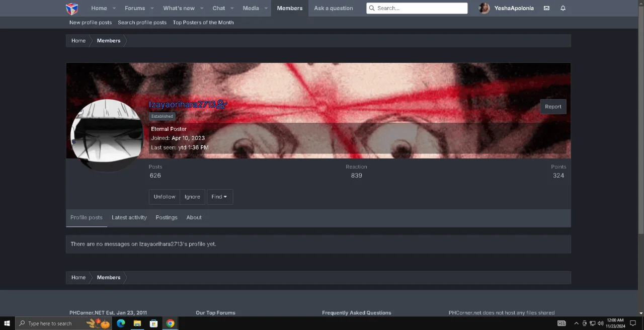The image size is (644, 330).
Task: Click Frequently Asked Questions footer heading
Action: (357, 313)
